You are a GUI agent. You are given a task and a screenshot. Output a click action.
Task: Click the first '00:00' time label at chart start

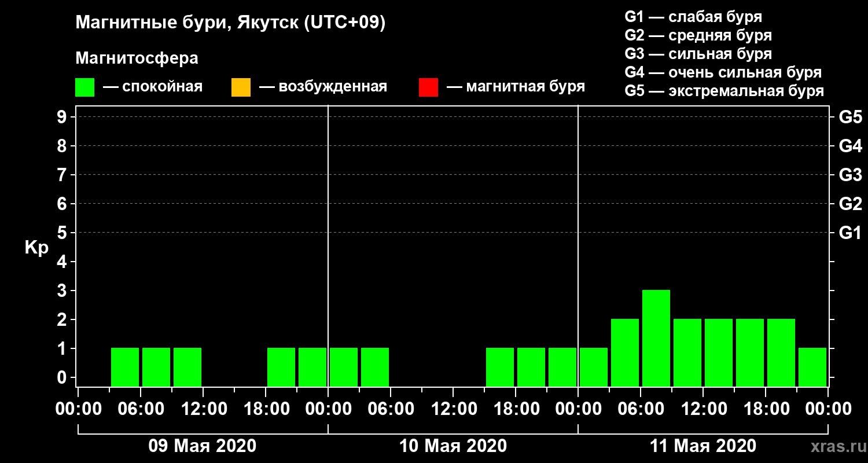point(78,409)
